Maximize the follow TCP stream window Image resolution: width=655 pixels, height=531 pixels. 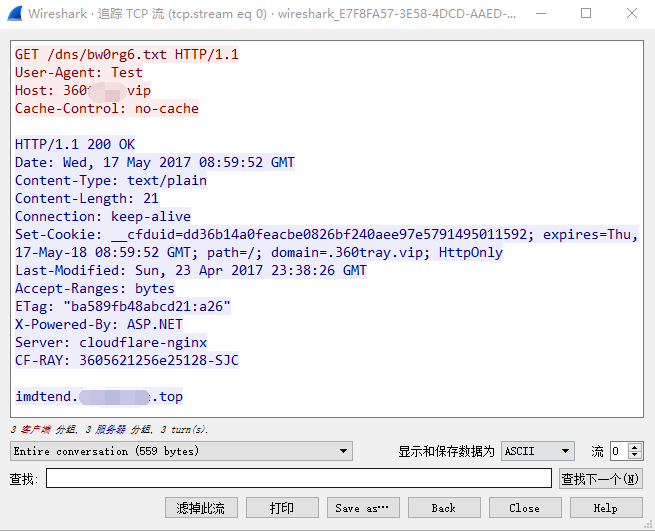click(x=586, y=14)
